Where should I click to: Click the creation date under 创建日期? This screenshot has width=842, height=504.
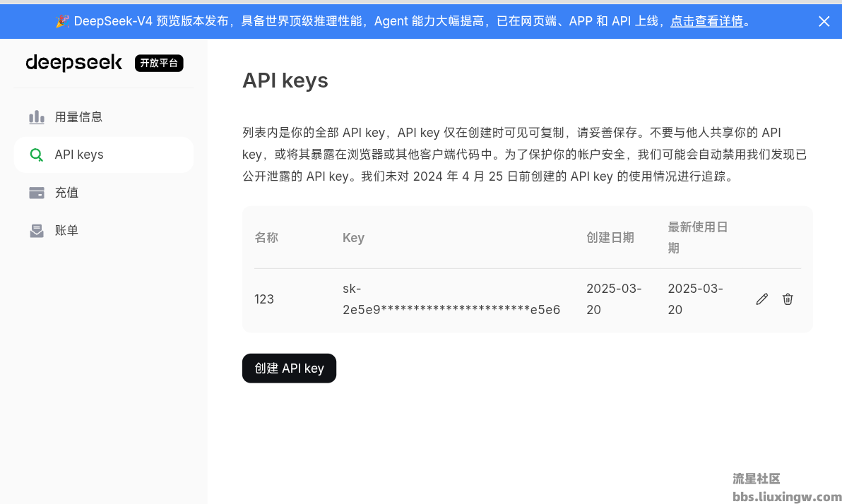point(614,299)
